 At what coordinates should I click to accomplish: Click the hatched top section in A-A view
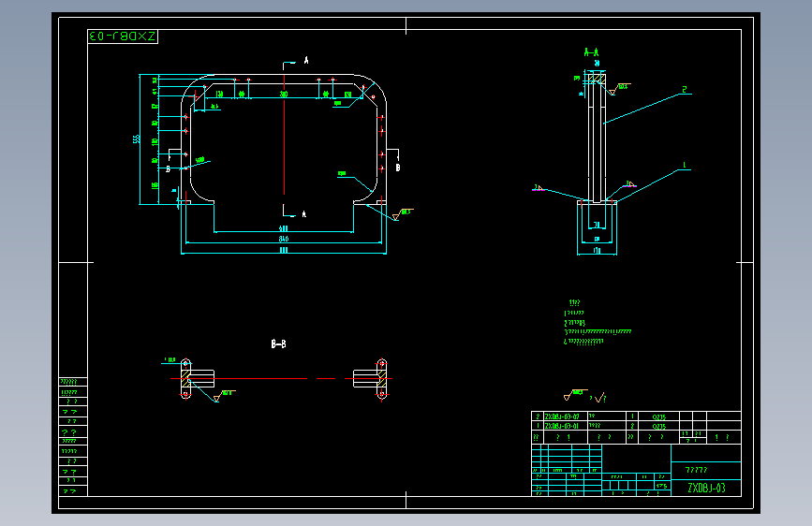point(597,79)
